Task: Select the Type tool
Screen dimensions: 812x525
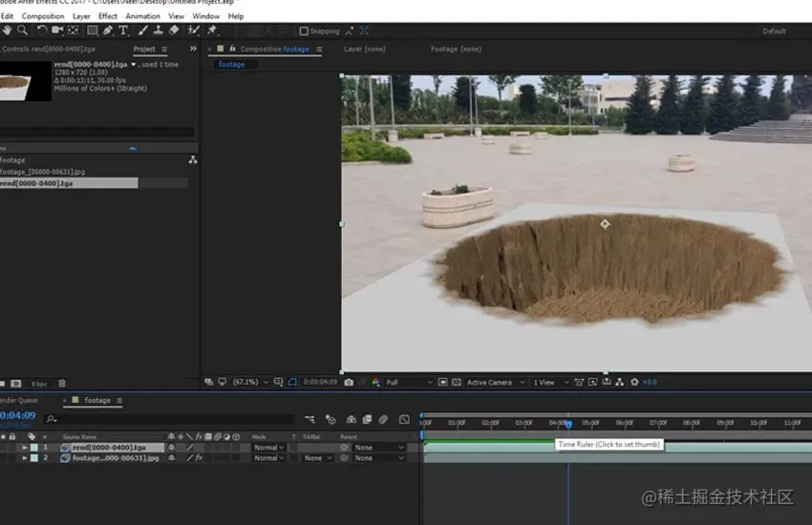Action: point(123,31)
